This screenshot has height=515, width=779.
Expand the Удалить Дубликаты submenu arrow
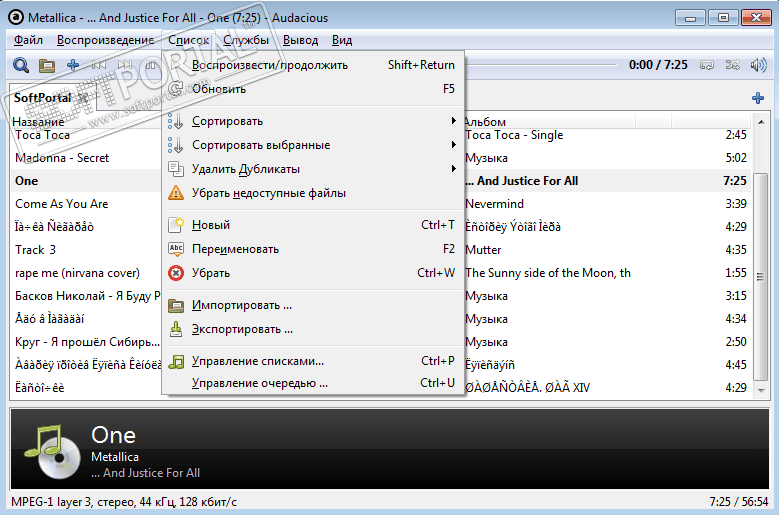tap(453, 168)
